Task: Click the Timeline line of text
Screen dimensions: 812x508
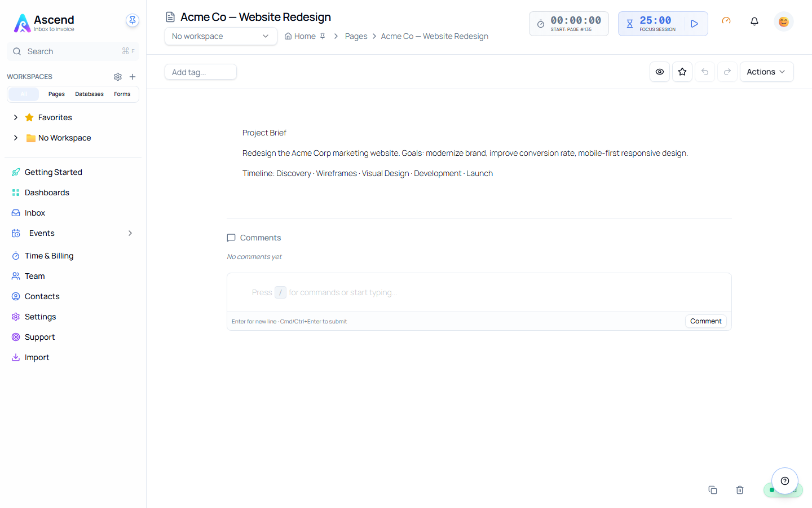Action: click(368, 173)
